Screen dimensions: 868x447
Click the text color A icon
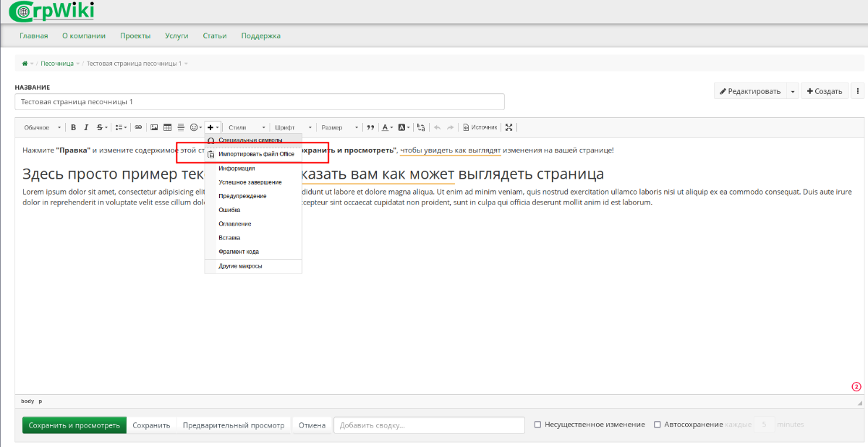(x=385, y=127)
